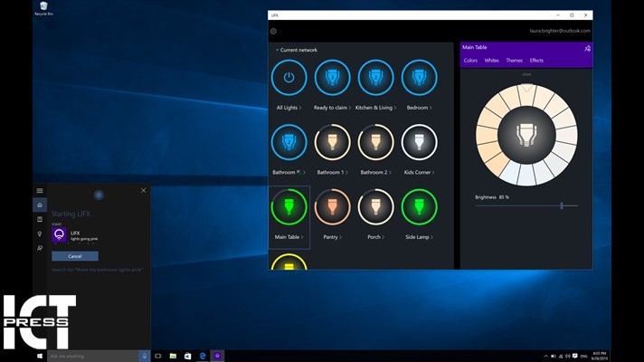Open LIFX settings gear icon
644x362 pixels.
pos(274,31)
